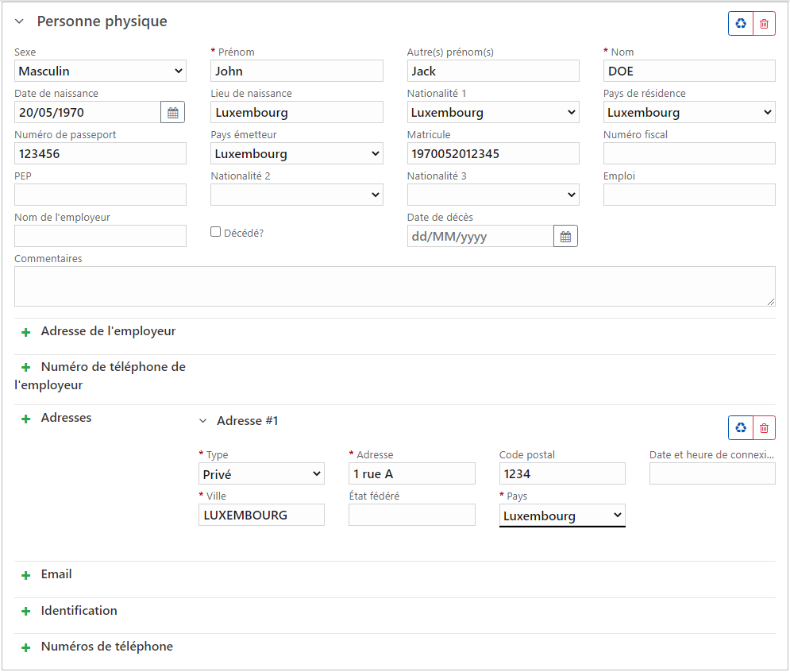This screenshot has width=790, height=672.
Task: Open the Date de décès calendar picker
Action: coord(565,237)
